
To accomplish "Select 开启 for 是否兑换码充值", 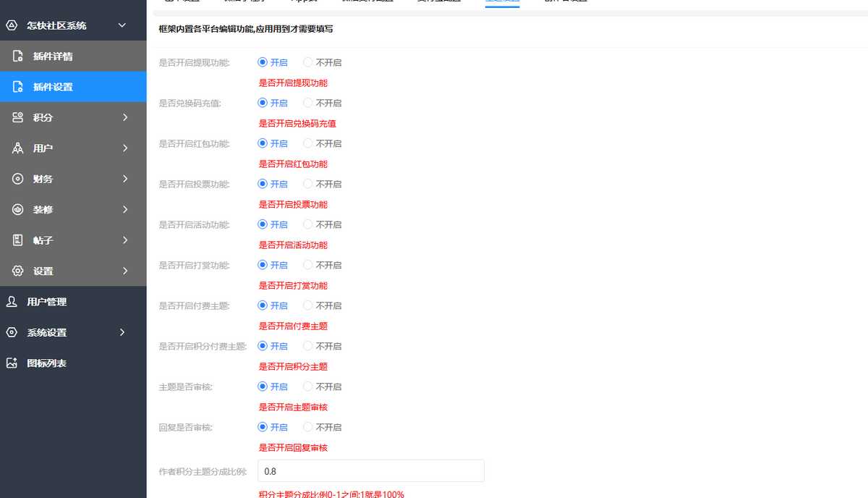I will point(273,103).
